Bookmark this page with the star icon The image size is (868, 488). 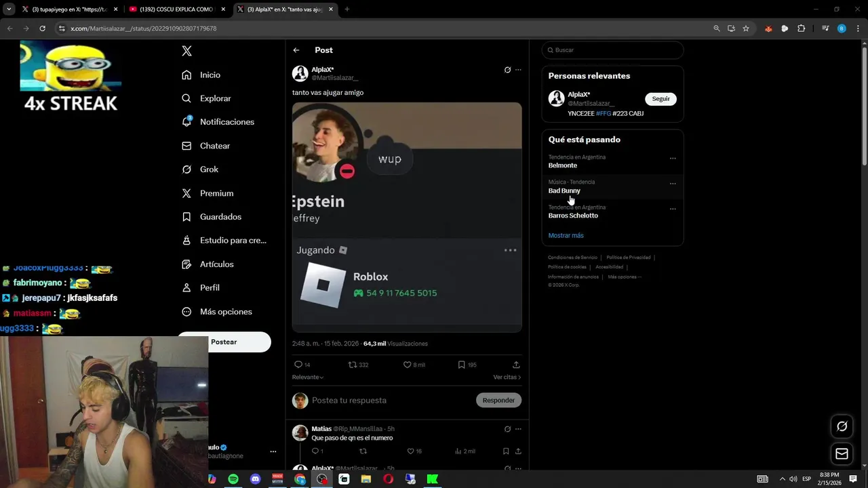pyautogui.click(x=746, y=28)
